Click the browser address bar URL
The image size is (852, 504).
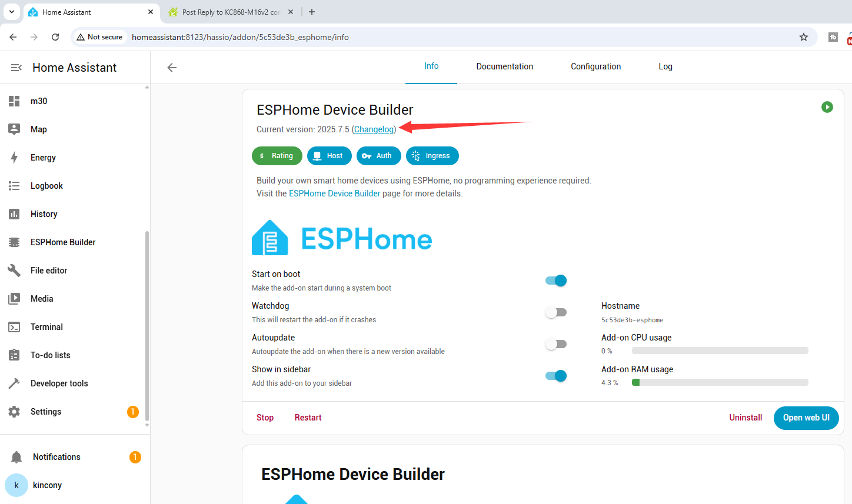click(240, 37)
